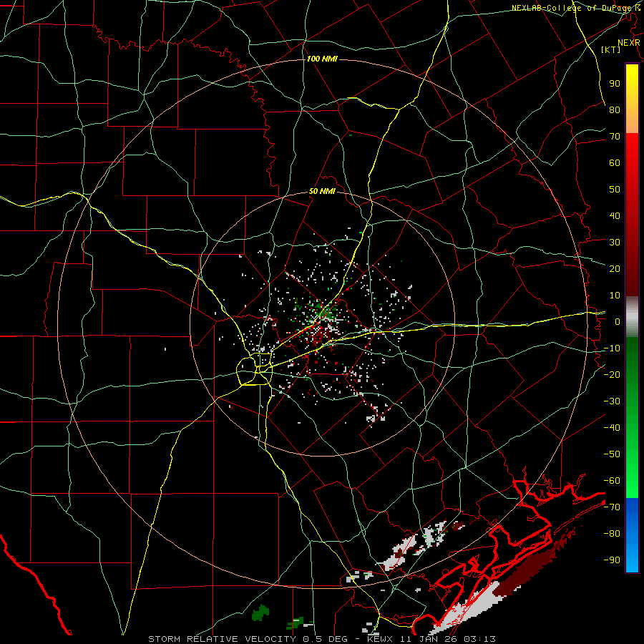644x644 pixels.
Task: Click the "20" value on velocity scale
Action: click(615, 268)
